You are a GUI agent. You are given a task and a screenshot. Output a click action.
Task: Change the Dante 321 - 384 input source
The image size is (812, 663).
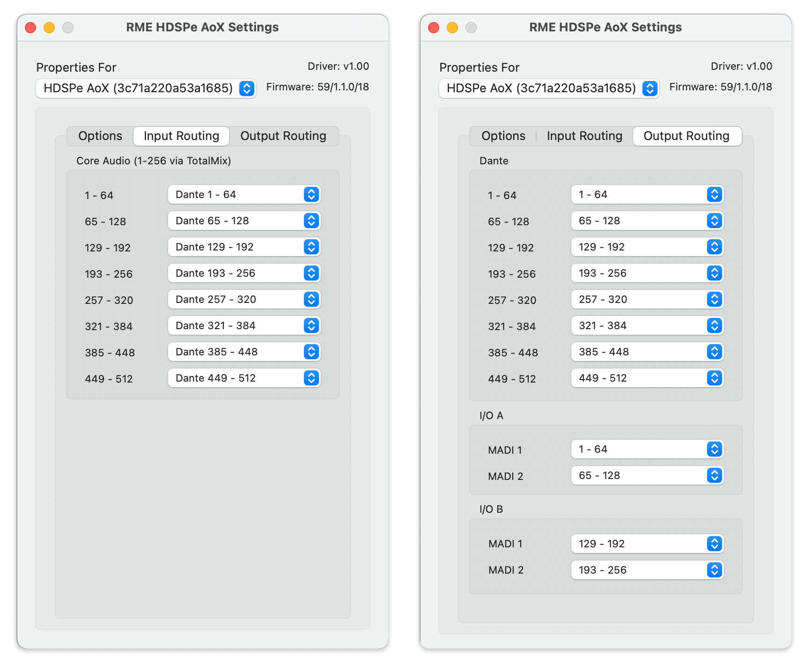click(x=244, y=326)
